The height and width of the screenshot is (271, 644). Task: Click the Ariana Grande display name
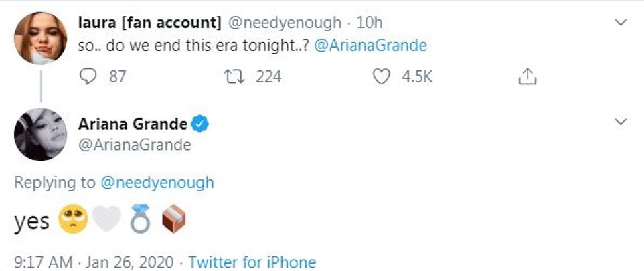tap(131, 124)
